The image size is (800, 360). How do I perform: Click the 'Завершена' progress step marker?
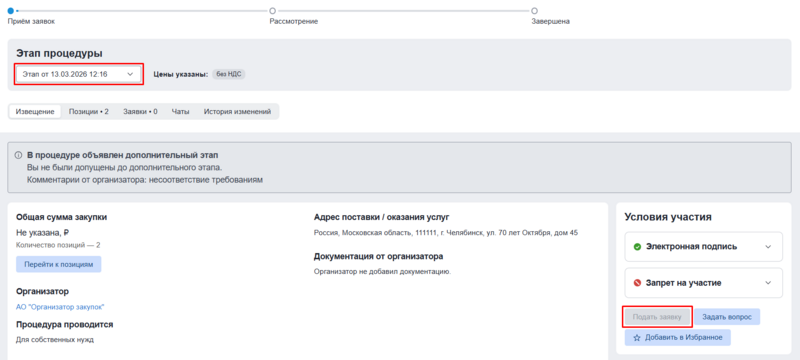click(534, 10)
